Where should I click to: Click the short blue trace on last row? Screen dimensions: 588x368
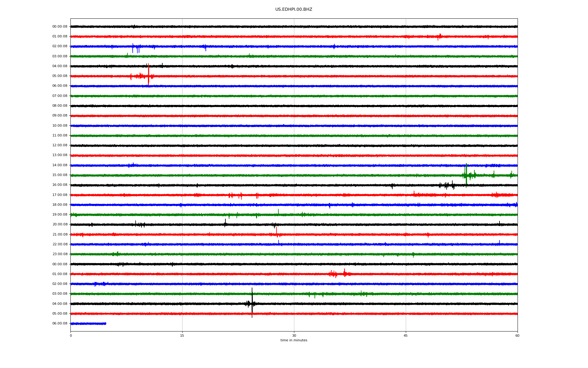tap(88, 324)
